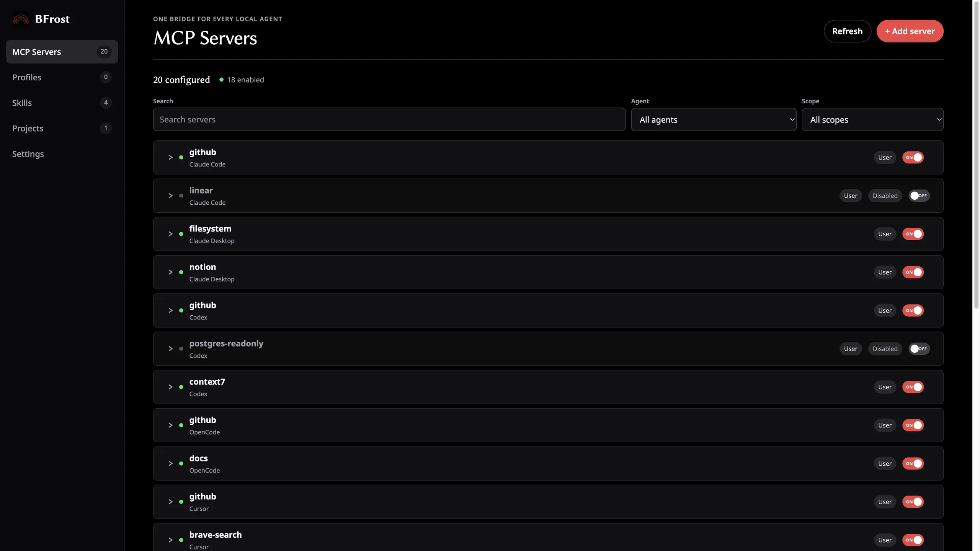Click the postgres-readonly server name
This screenshot has height=551, width=980.
pyautogui.click(x=226, y=344)
